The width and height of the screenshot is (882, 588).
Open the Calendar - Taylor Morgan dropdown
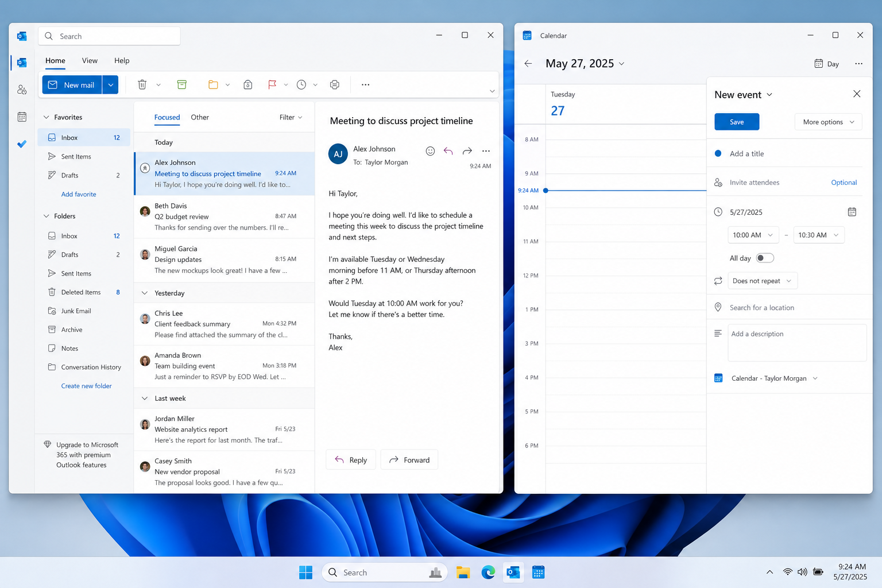pos(774,378)
